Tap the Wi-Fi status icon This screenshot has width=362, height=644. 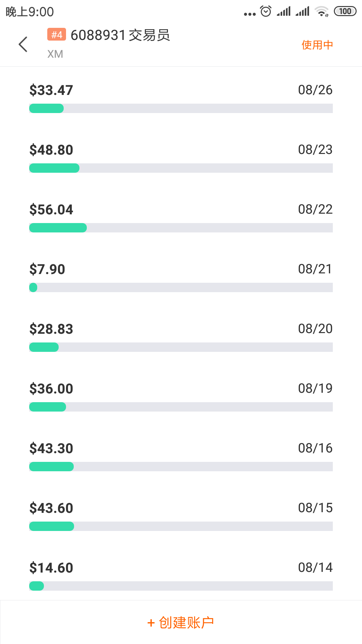[322, 11]
